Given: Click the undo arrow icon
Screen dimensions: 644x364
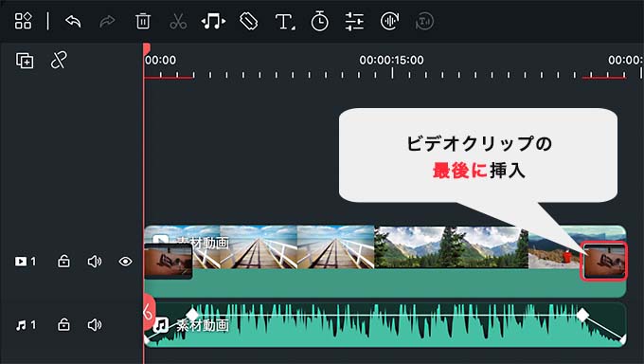Looking at the screenshot, I should (x=73, y=21).
